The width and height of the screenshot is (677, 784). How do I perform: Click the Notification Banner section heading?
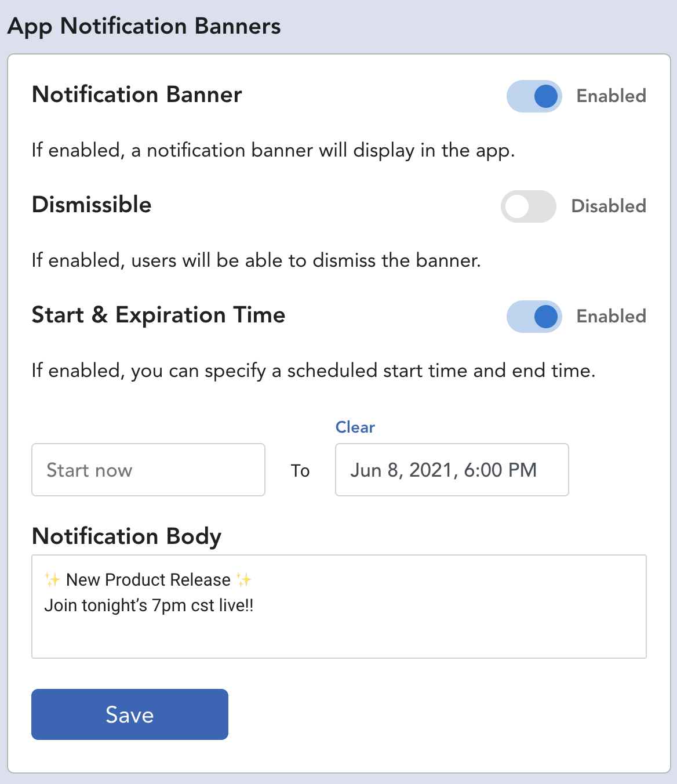137,95
